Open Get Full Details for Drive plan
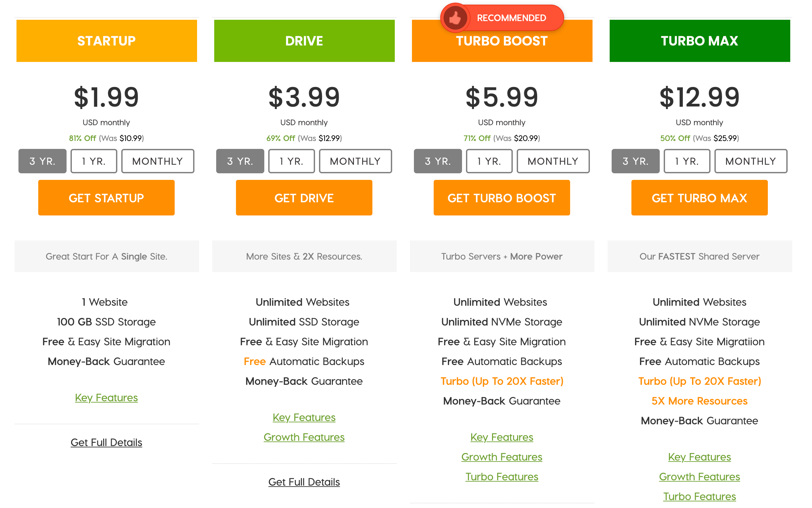 pyautogui.click(x=304, y=482)
